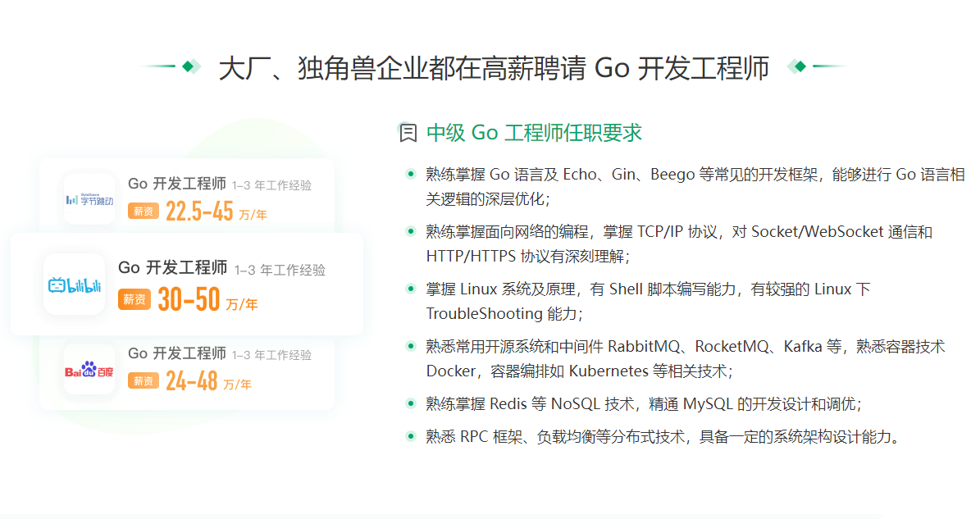Click the 22.5-45 万/年 salary figure
Image resolution: width=980 pixels, height=519 pixels.
pos(216,212)
